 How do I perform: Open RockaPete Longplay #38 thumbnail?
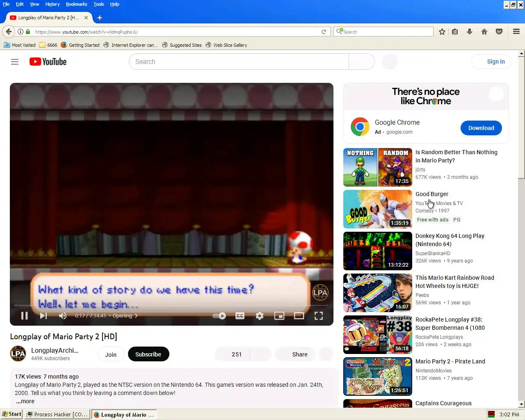click(x=378, y=335)
